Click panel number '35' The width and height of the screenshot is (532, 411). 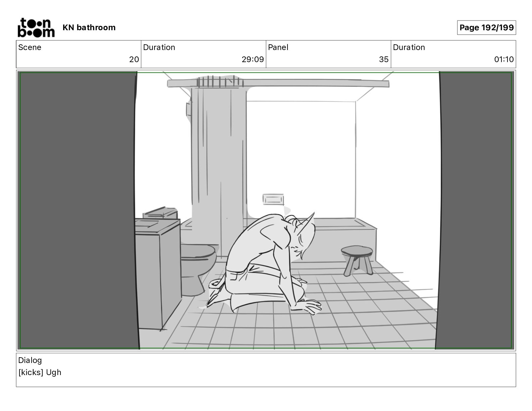[x=384, y=59]
